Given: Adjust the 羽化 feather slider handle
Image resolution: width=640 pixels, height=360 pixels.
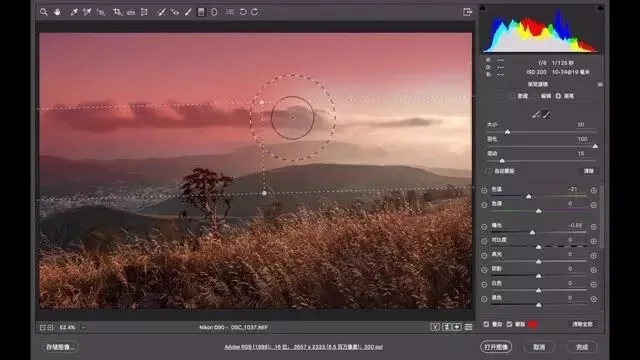Looking at the screenshot, I should (595, 146).
